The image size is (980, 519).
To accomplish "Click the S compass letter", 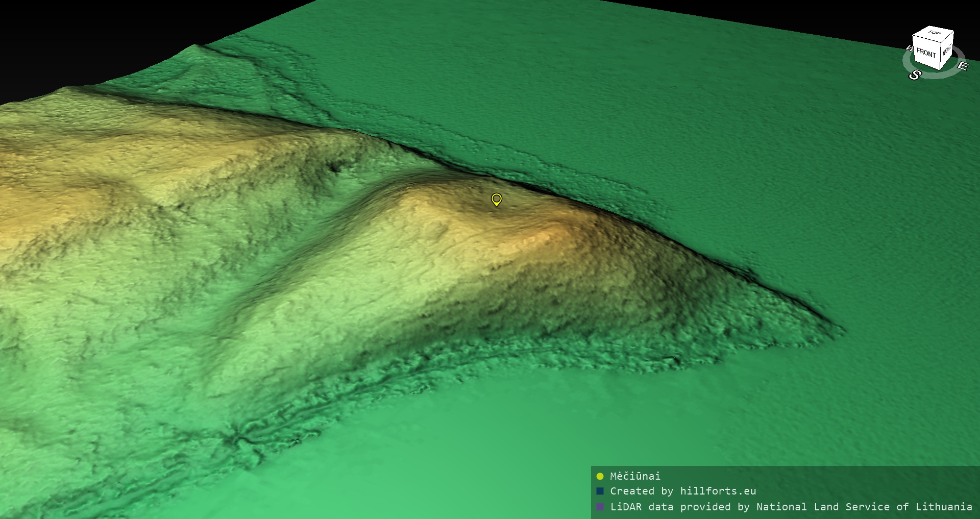I will click(914, 76).
